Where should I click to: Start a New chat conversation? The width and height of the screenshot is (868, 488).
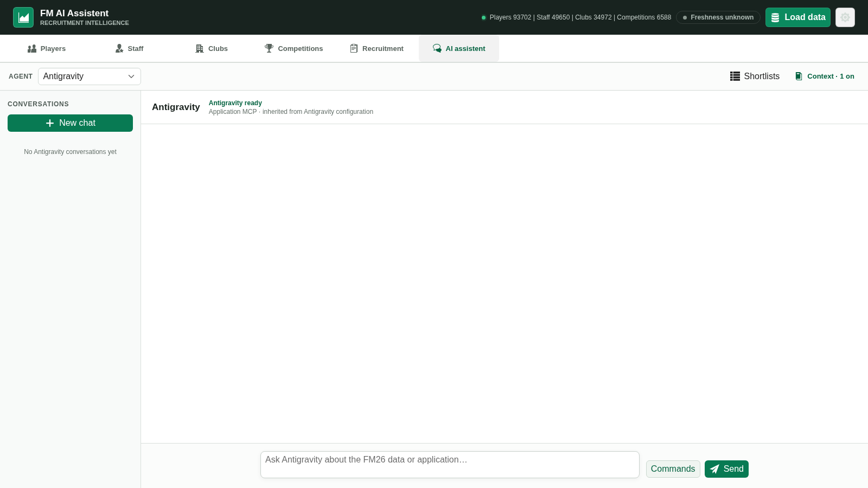(x=70, y=123)
